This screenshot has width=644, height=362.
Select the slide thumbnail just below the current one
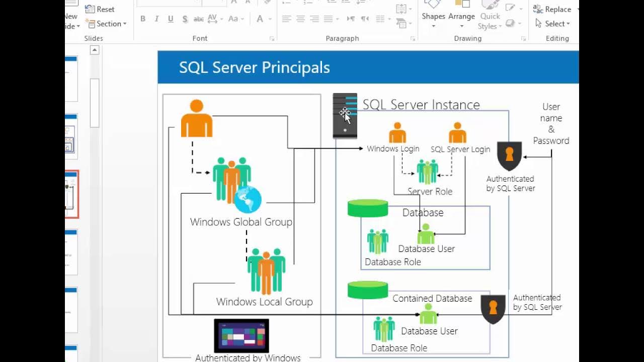[71, 252]
